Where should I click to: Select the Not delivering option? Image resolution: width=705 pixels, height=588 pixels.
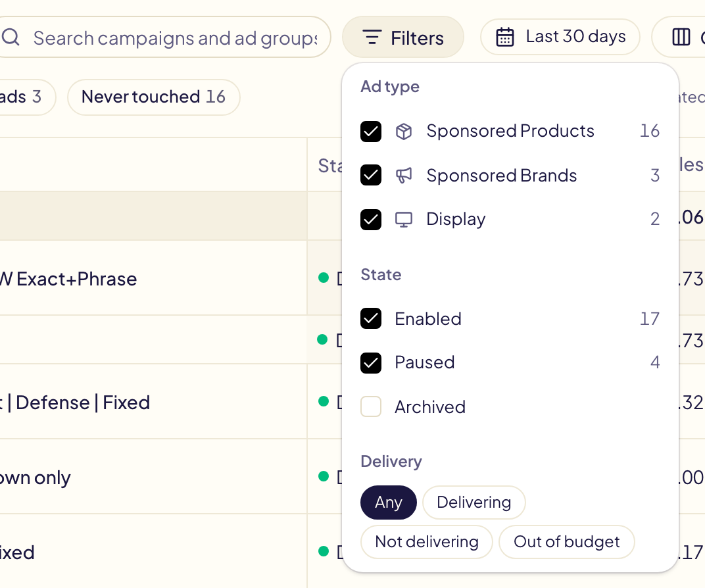tap(427, 542)
